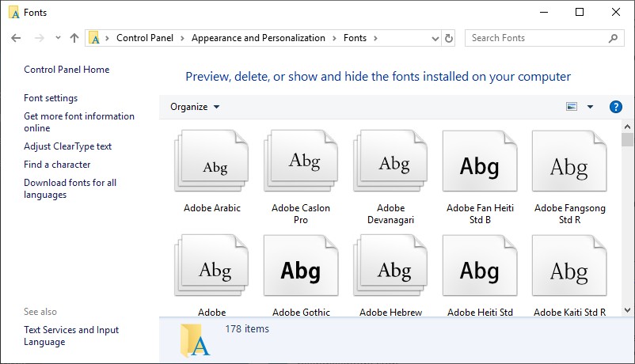Click the Adobe Devanagari name label

pos(390,214)
